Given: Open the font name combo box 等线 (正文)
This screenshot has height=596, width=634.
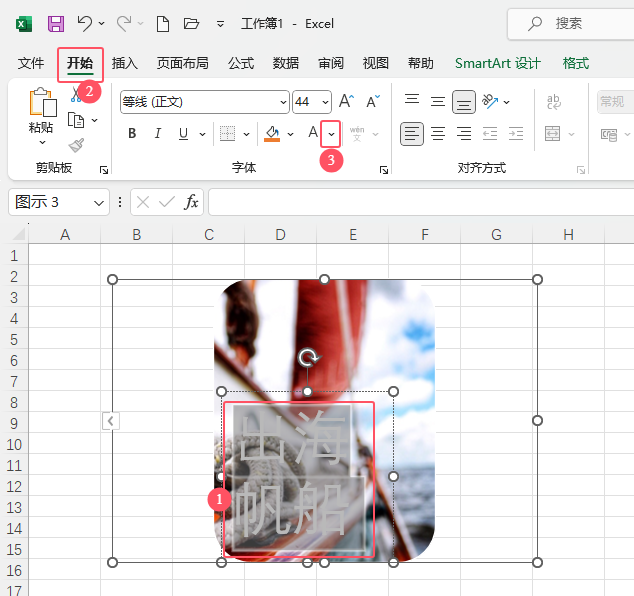Looking at the screenshot, I should pos(205,102).
